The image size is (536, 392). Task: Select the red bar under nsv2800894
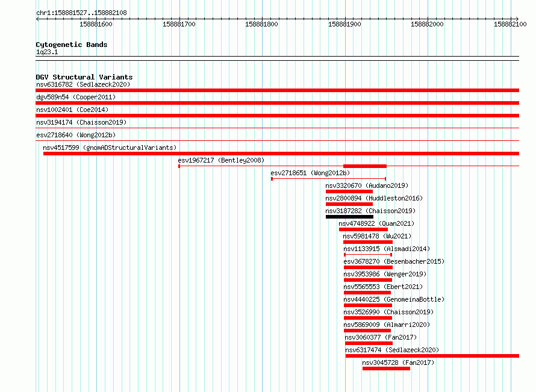349,204
